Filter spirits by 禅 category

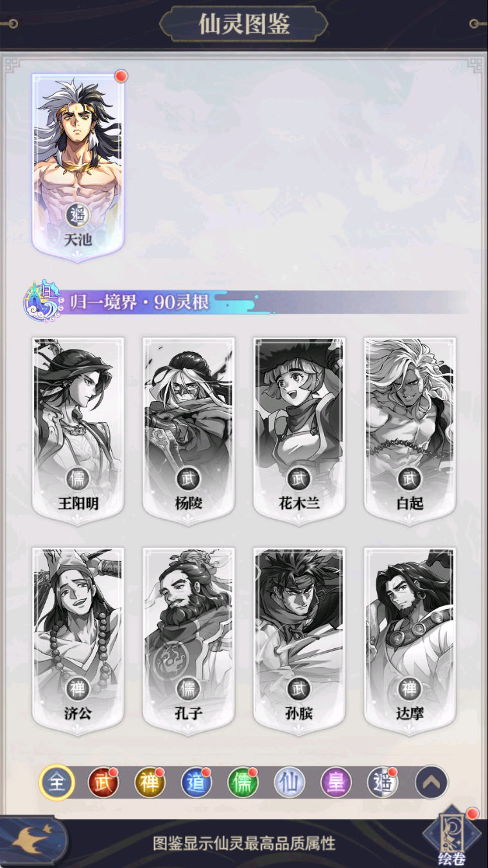click(x=150, y=783)
